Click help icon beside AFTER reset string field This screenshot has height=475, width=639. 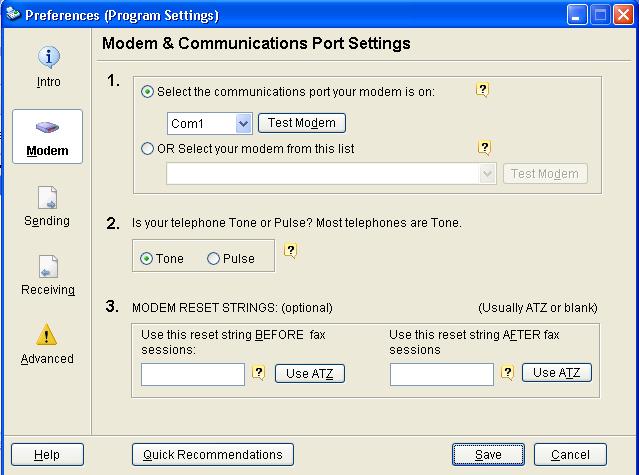click(507, 372)
